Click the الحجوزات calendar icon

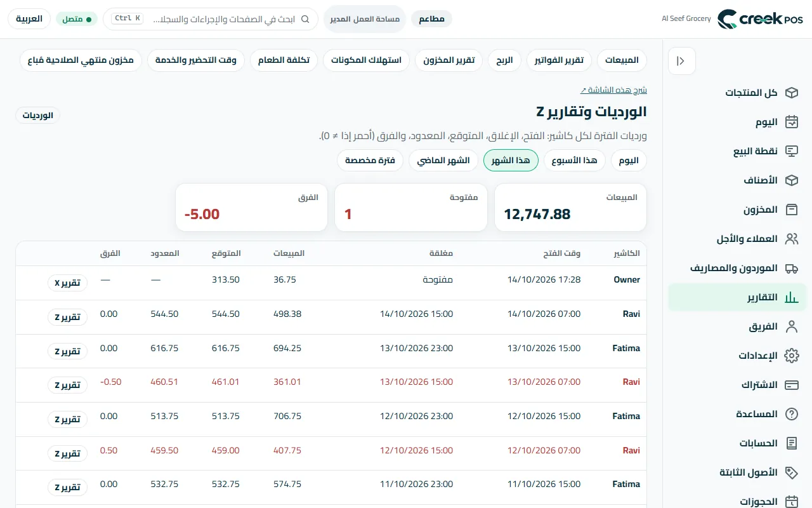[791, 501]
